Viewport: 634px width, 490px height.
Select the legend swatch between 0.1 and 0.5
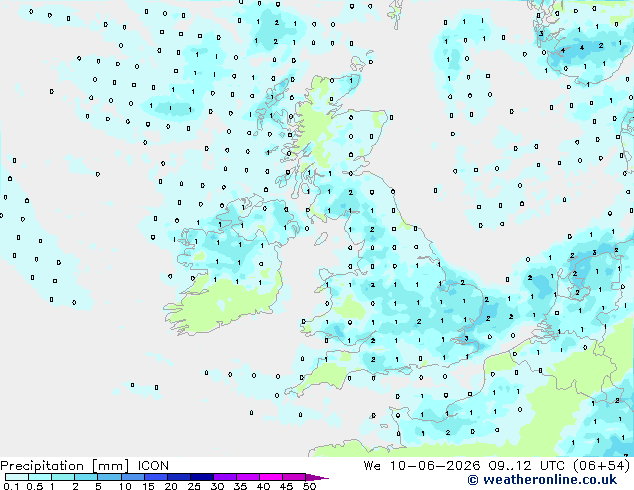point(17,477)
